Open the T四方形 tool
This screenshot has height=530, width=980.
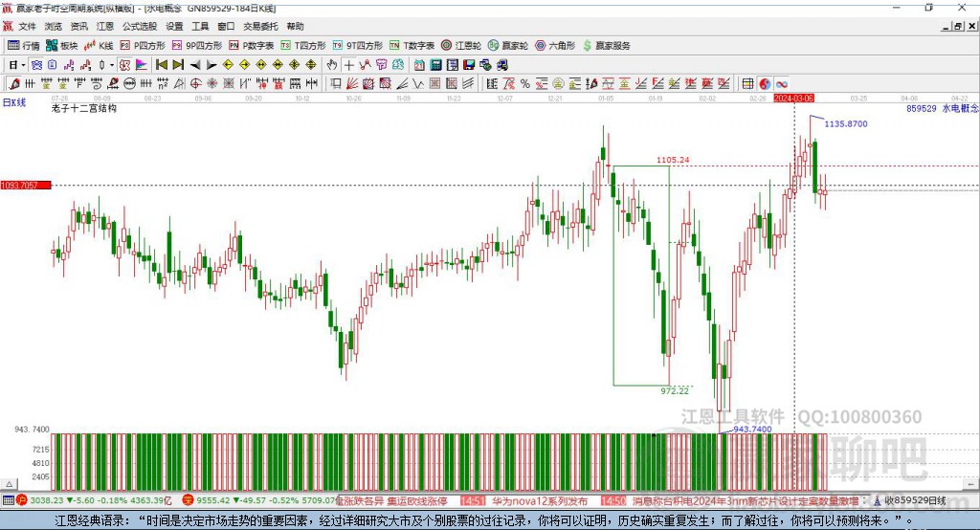[x=303, y=46]
